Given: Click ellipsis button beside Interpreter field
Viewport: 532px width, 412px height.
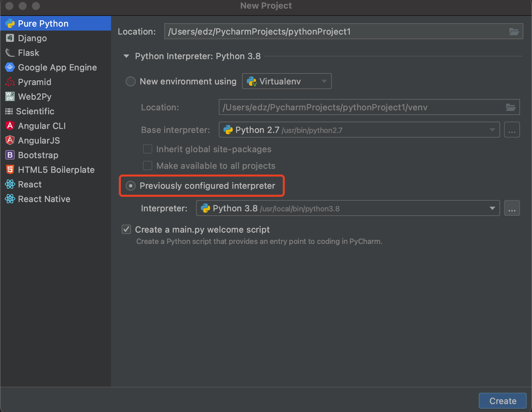Looking at the screenshot, I should (512, 208).
